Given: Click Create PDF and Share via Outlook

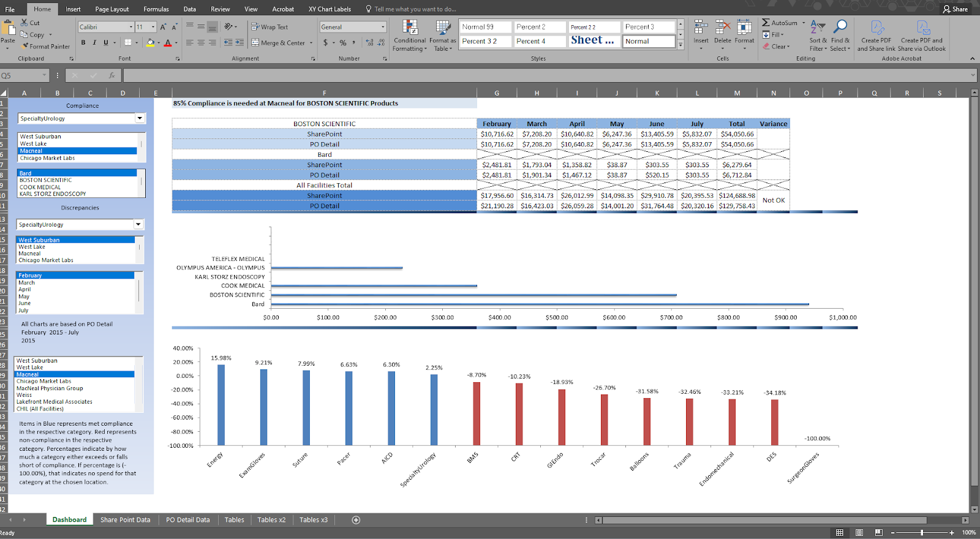Looking at the screenshot, I should pyautogui.click(x=922, y=36).
